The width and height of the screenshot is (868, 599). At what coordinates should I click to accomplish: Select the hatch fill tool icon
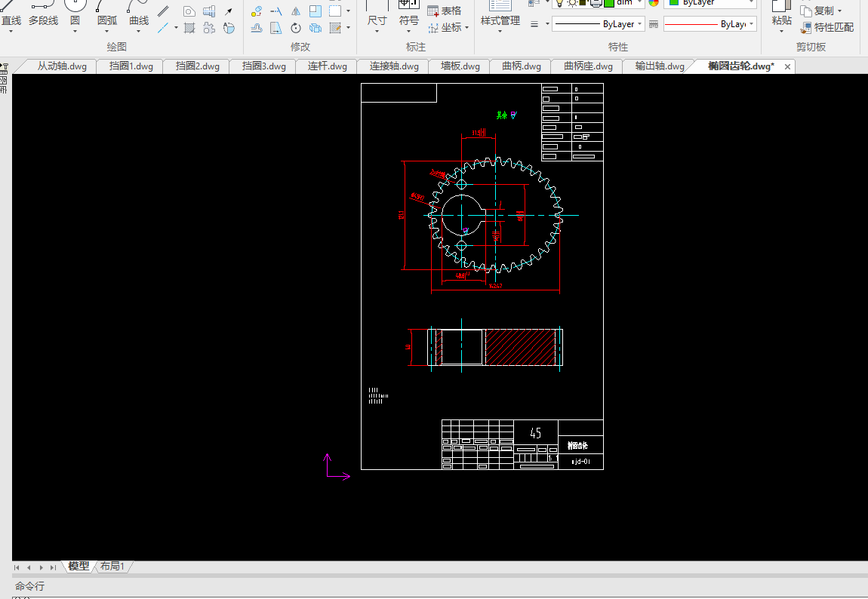(x=189, y=28)
